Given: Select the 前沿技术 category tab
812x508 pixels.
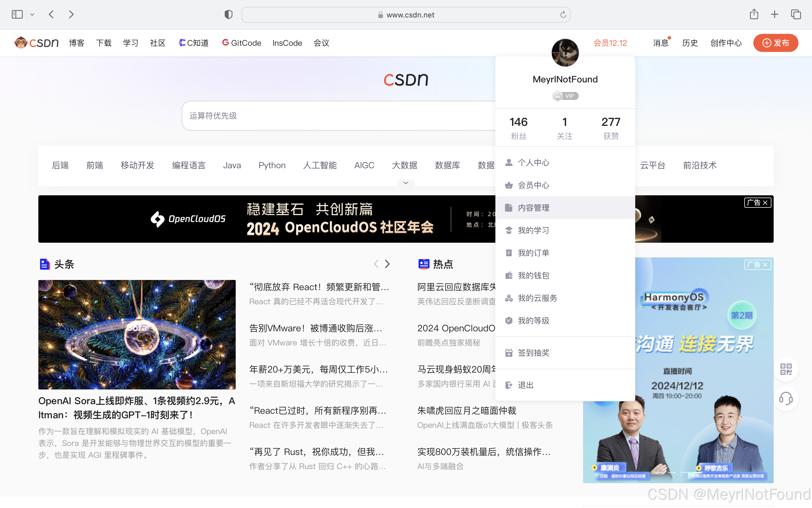Looking at the screenshot, I should 700,165.
